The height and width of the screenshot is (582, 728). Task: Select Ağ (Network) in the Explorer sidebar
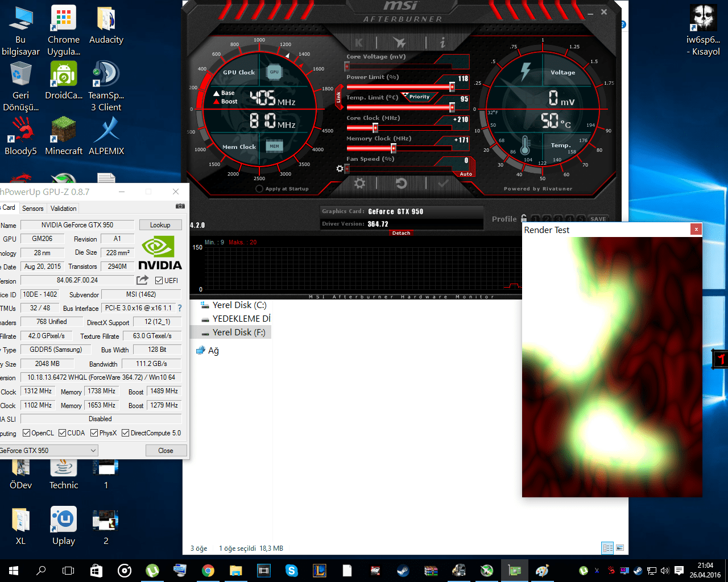click(x=208, y=351)
